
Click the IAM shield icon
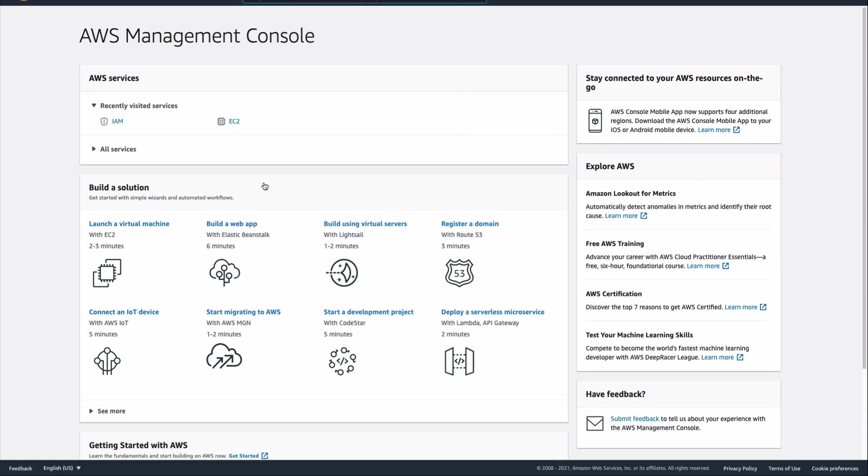click(x=104, y=121)
